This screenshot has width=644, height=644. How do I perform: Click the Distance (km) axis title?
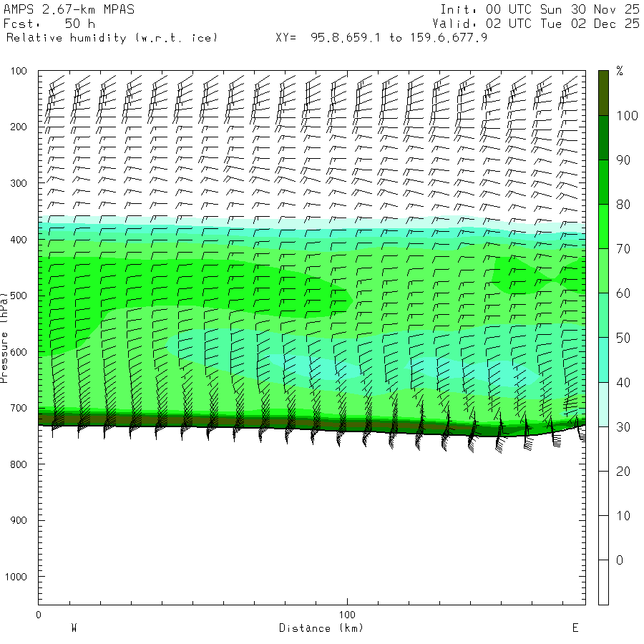321,628
